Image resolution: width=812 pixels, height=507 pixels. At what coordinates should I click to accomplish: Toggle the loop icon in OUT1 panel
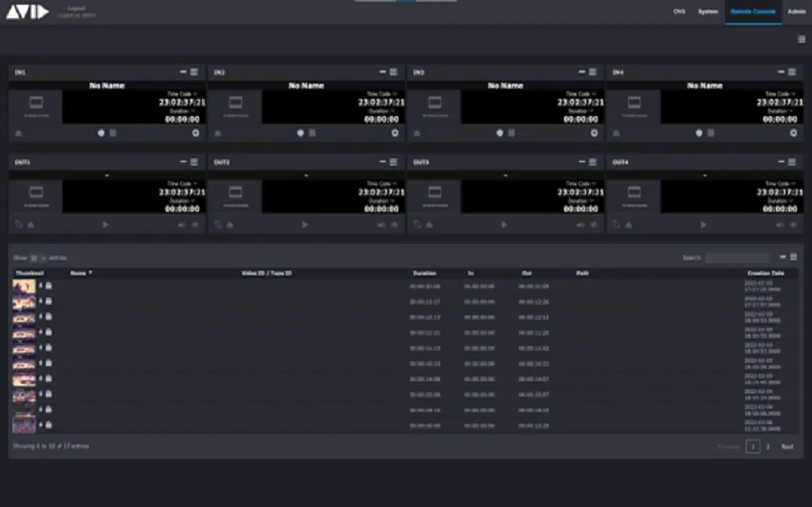click(19, 224)
